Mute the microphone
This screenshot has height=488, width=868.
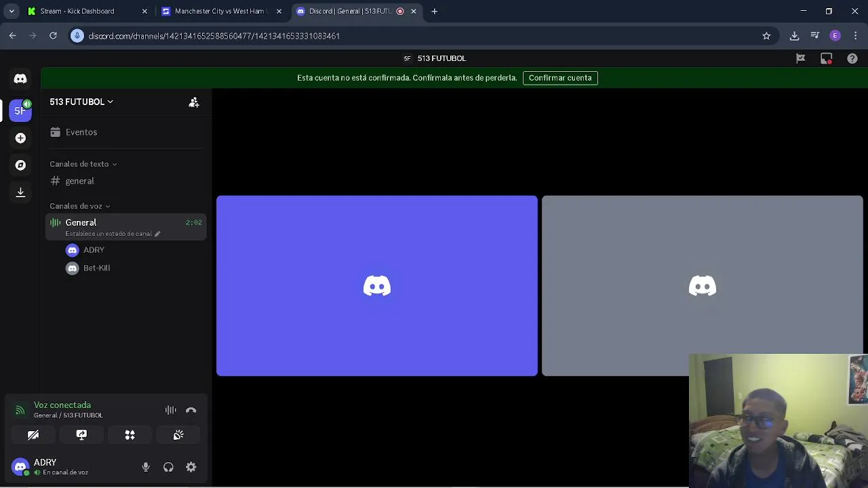pos(146,467)
